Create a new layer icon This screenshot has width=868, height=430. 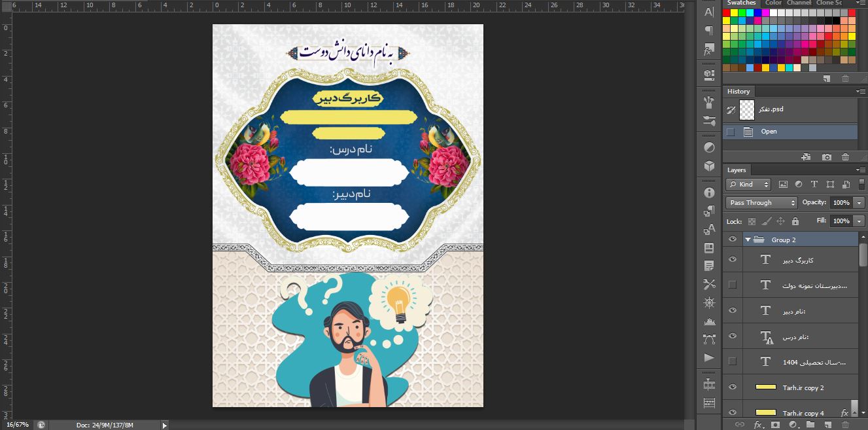point(827,424)
